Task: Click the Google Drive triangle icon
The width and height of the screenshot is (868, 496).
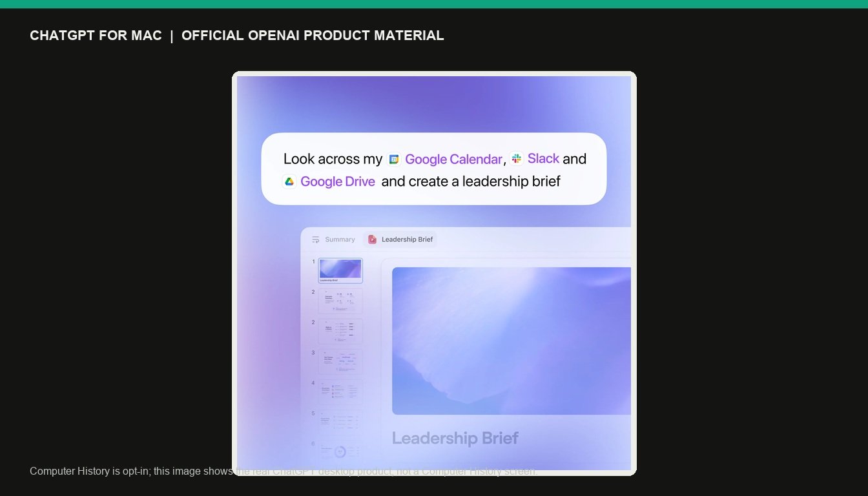Action: [x=289, y=181]
